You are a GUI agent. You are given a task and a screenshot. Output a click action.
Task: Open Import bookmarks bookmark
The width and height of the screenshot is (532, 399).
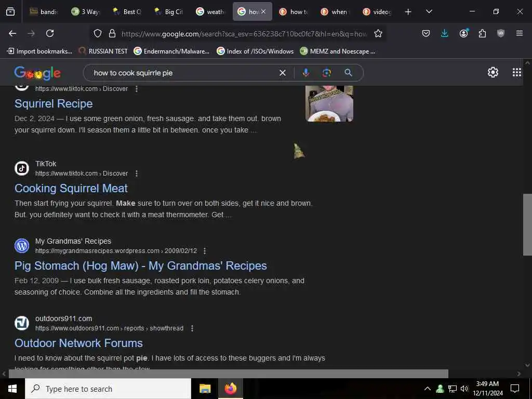[39, 51]
